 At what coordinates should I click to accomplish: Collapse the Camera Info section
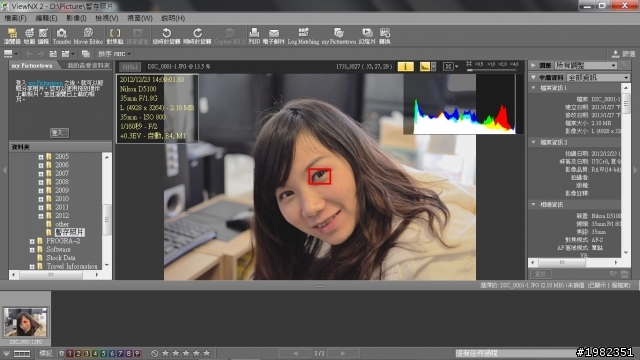(x=533, y=204)
